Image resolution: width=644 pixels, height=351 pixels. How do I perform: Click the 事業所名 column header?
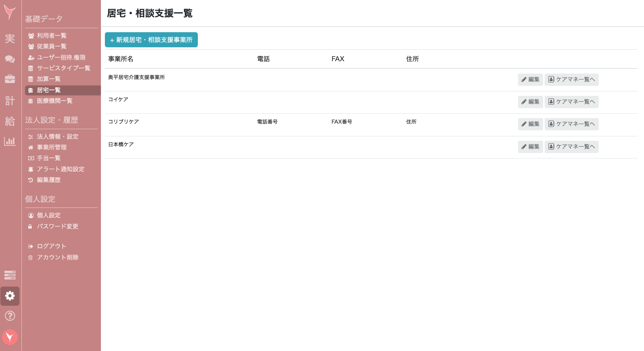[x=121, y=59]
